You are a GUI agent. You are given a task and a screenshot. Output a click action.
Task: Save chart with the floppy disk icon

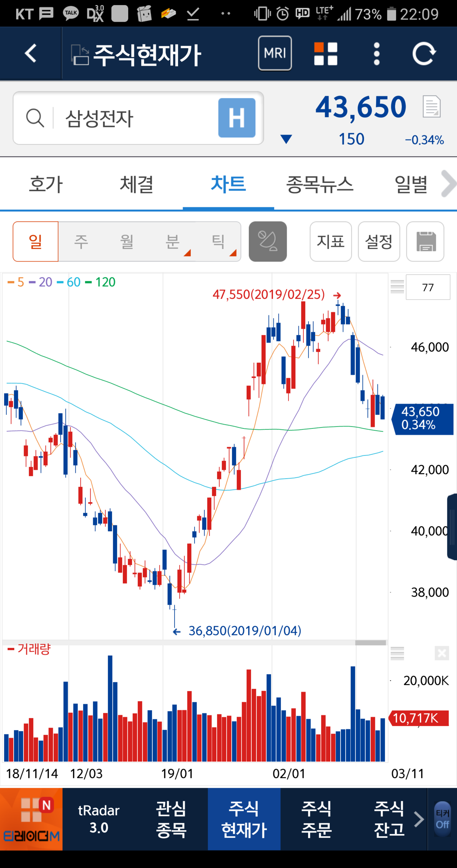(425, 242)
